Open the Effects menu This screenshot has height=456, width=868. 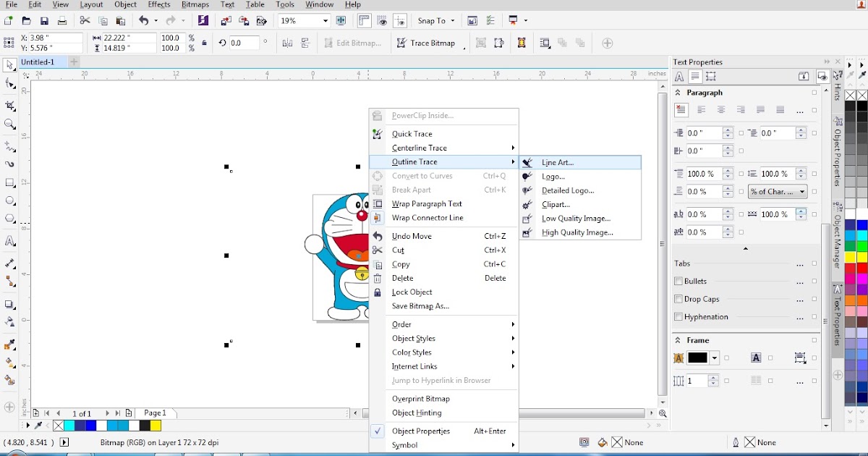pos(159,4)
